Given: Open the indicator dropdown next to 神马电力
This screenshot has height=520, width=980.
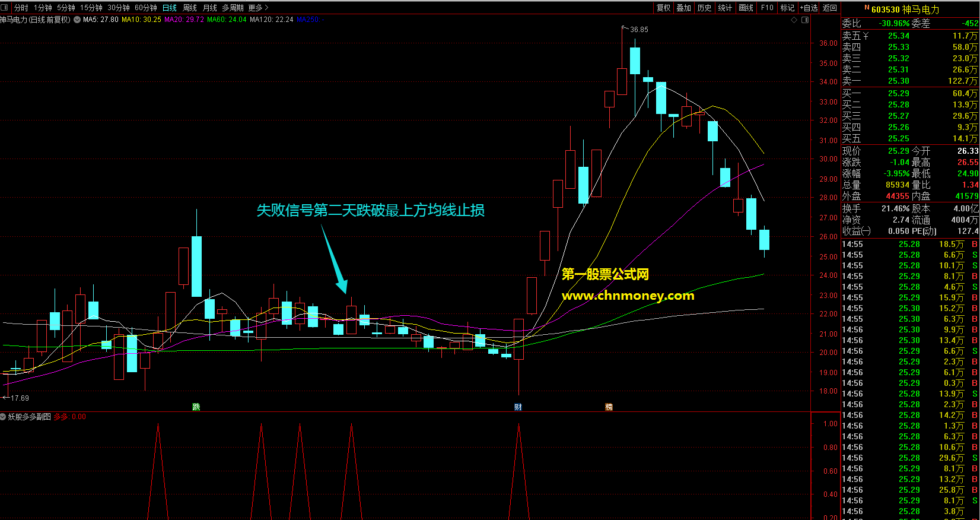Looking at the screenshot, I should tap(77, 20).
